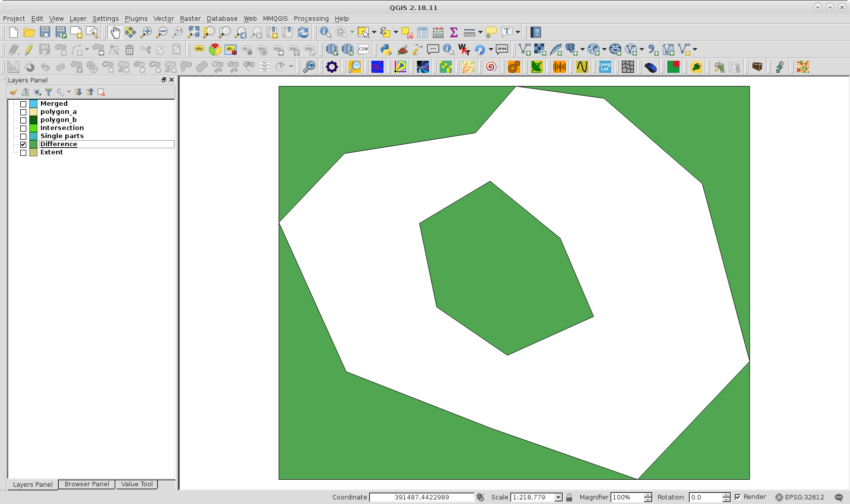850x504 pixels.
Task: Enable visibility of the Merged layer
Action: click(x=23, y=104)
